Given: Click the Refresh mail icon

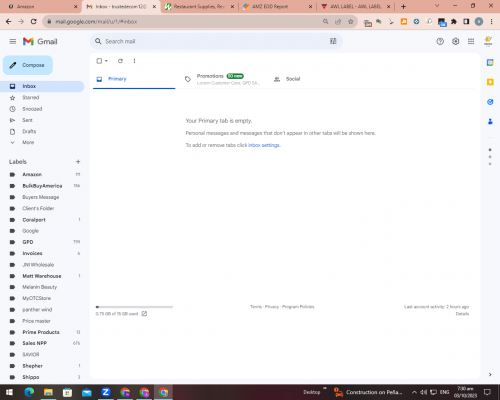Looking at the screenshot, I should coord(120,61).
